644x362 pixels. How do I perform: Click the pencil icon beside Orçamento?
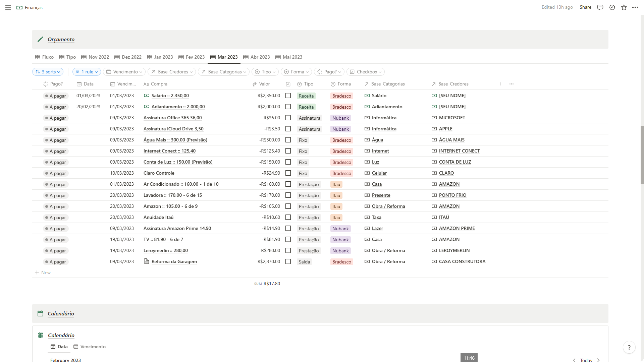[x=40, y=39]
